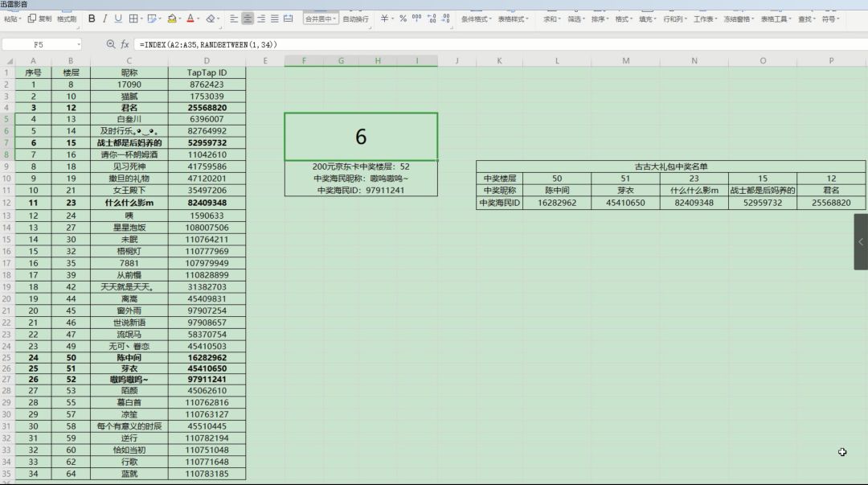Apply percent style format

point(403,18)
